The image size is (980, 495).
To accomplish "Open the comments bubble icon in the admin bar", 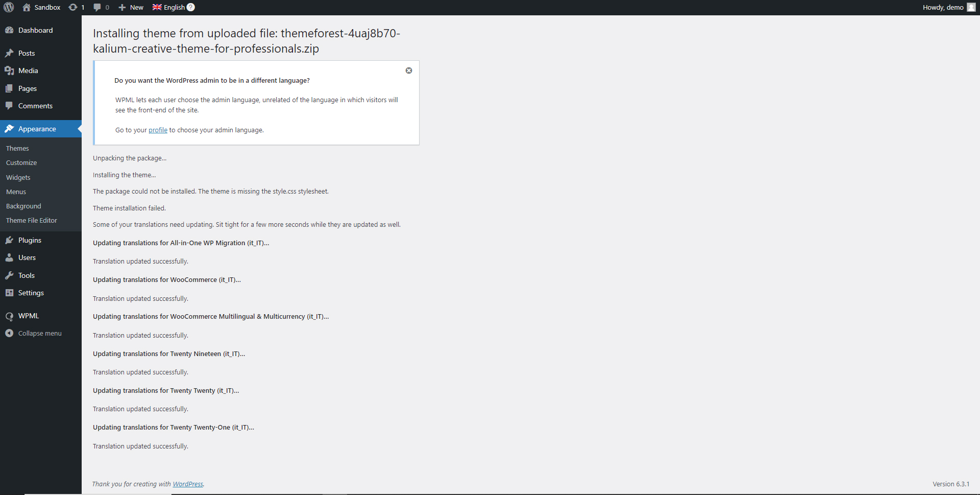I will (x=97, y=7).
